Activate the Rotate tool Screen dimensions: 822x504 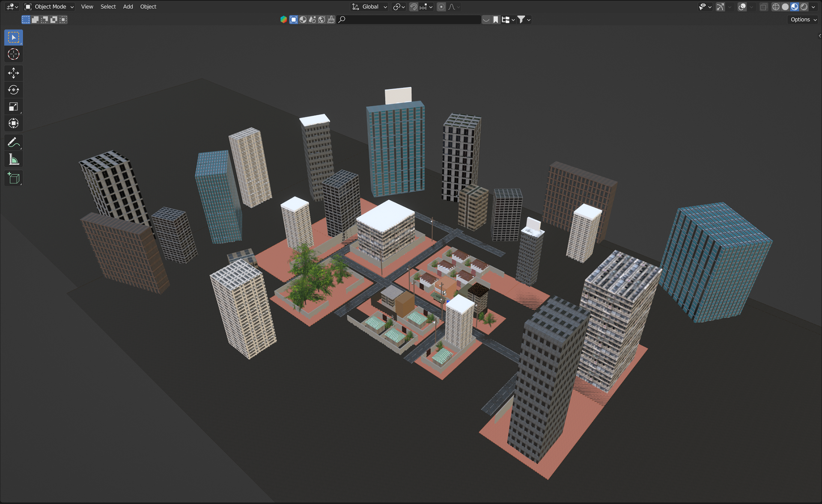(x=13, y=90)
